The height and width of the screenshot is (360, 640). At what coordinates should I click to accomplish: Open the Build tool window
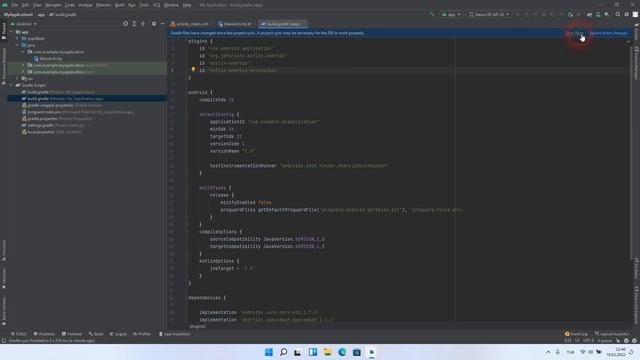tap(96, 334)
